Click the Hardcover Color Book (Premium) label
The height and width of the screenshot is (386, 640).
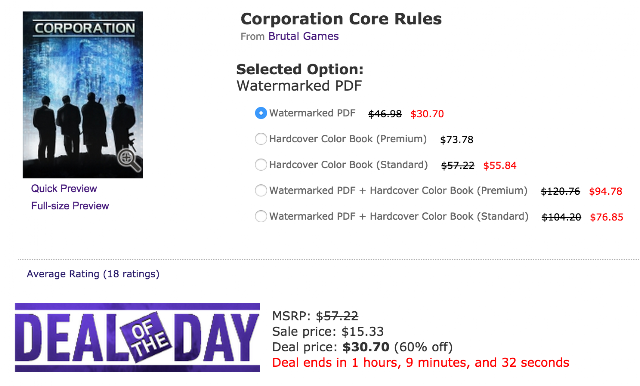click(x=348, y=139)
